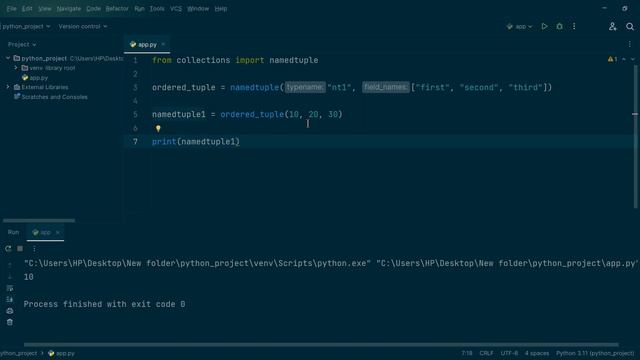
Task: Open the Edit menu
Action: tap(27, 8)
